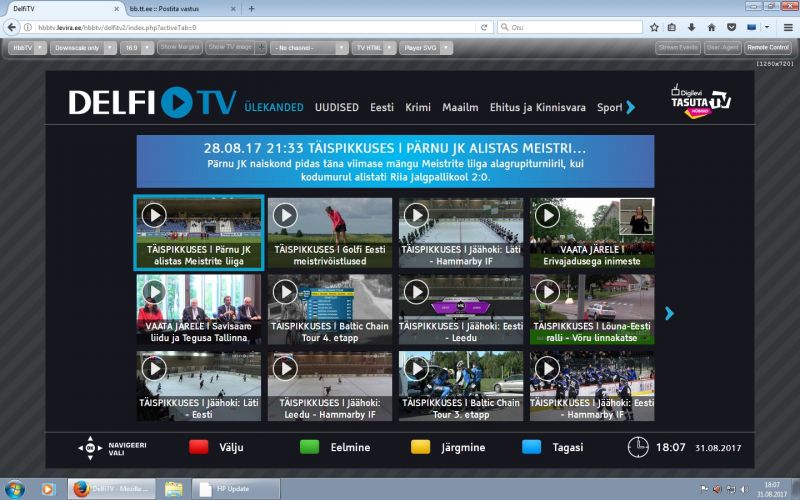Select the Maailm category
800x500 pixels.
click(460, 108)
